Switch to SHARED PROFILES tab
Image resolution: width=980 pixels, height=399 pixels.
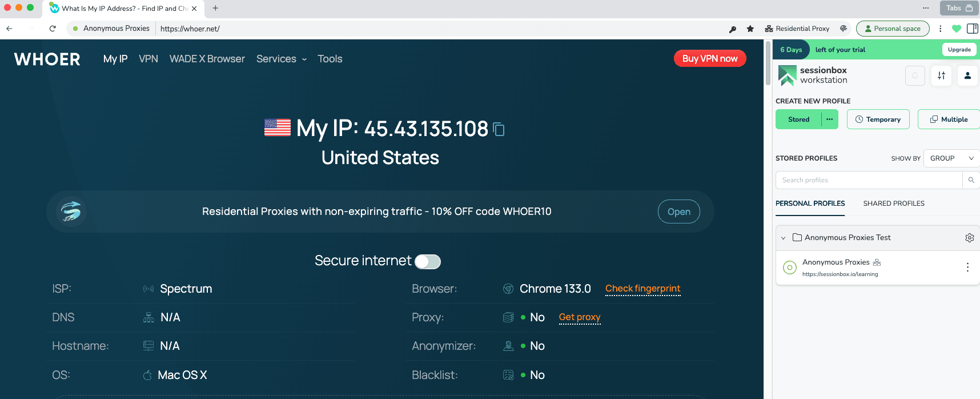click(894, 204)
